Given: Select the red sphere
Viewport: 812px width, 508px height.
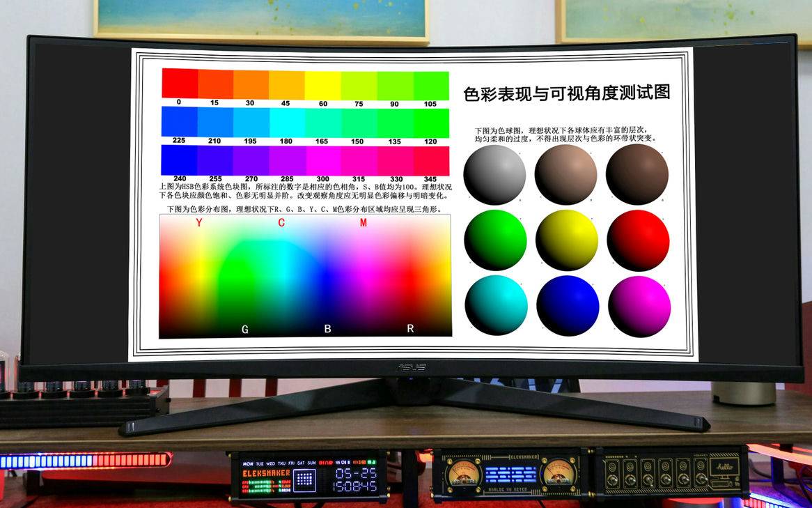Looking at the screenshot, I should coord(638,240).
